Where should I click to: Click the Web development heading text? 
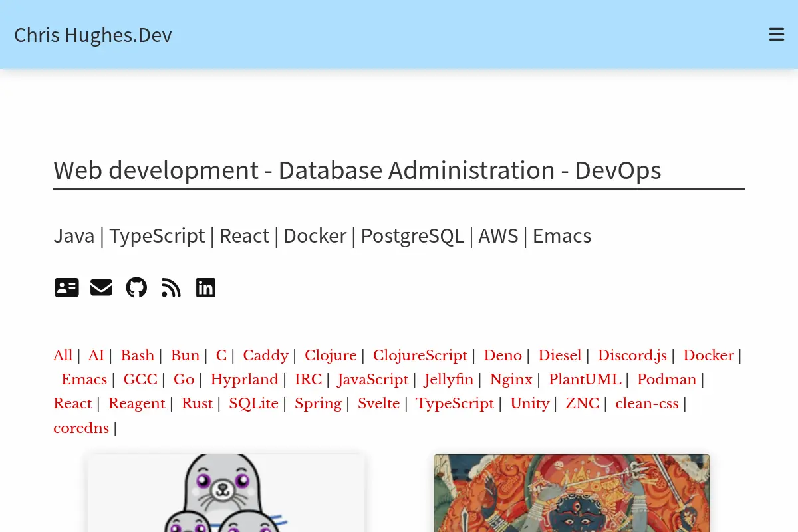point(357,170)
